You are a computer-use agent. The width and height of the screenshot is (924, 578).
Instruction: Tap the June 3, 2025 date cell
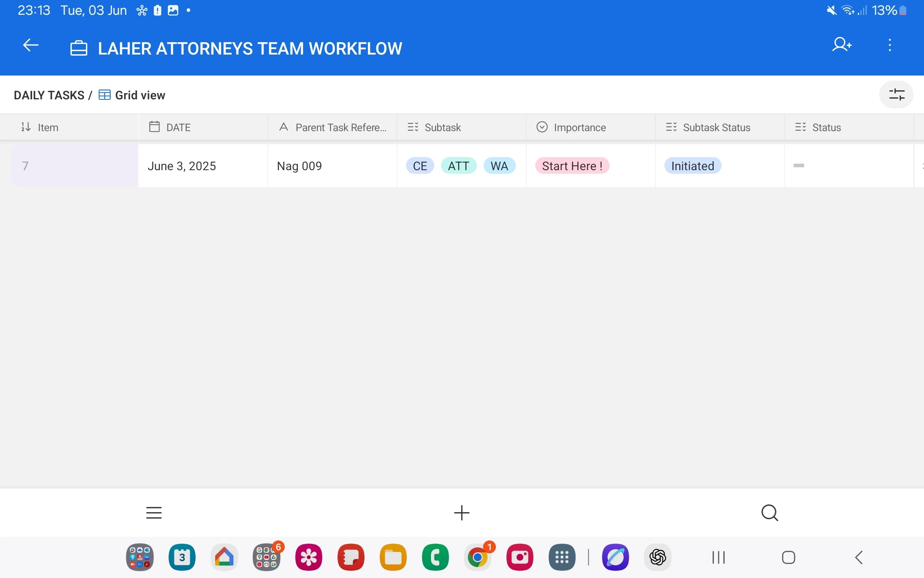[203, 165]
